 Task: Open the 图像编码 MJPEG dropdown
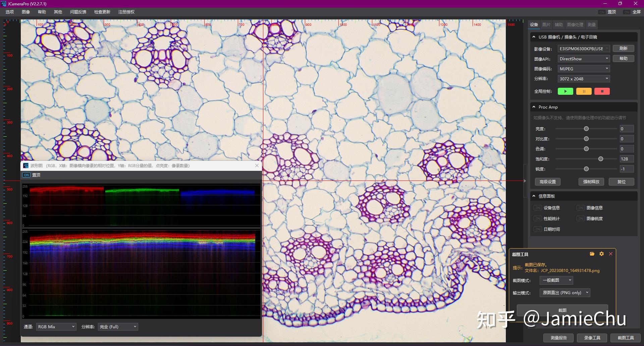(584, 69)
